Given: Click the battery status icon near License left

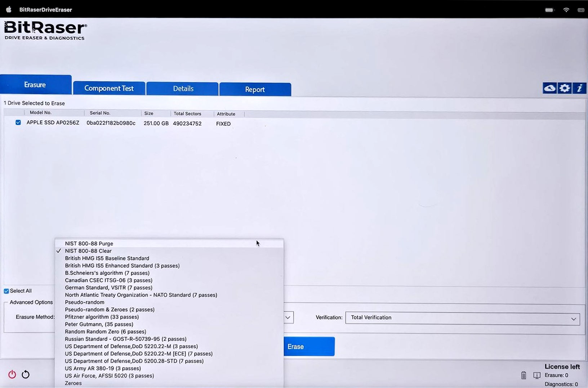Looking at the screenshot, I should pos(524,375).
